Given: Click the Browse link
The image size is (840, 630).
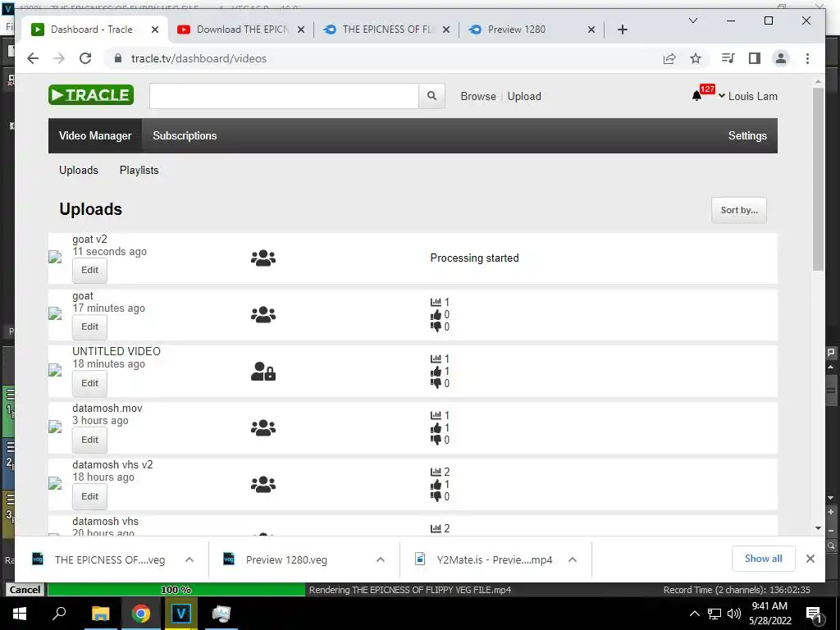Looking at the screenshot, I should pos(478,96).
